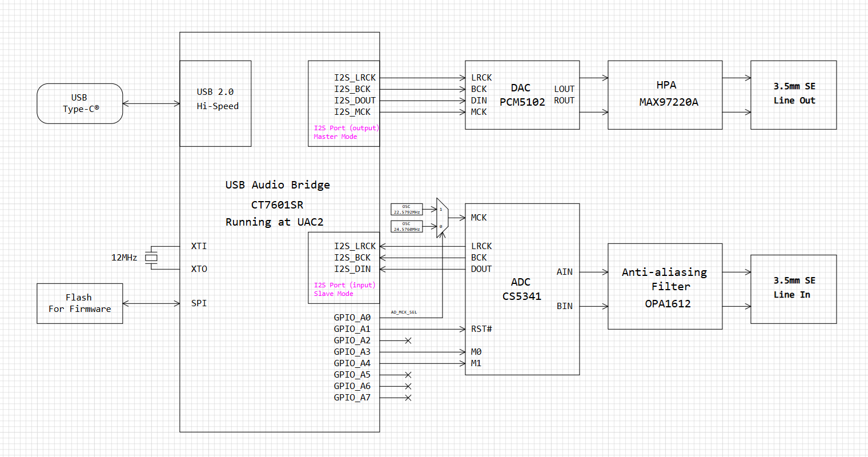868x457 pixels.
Task: Select the 3.5mm SE Line Out block
Action: [794, 95]
